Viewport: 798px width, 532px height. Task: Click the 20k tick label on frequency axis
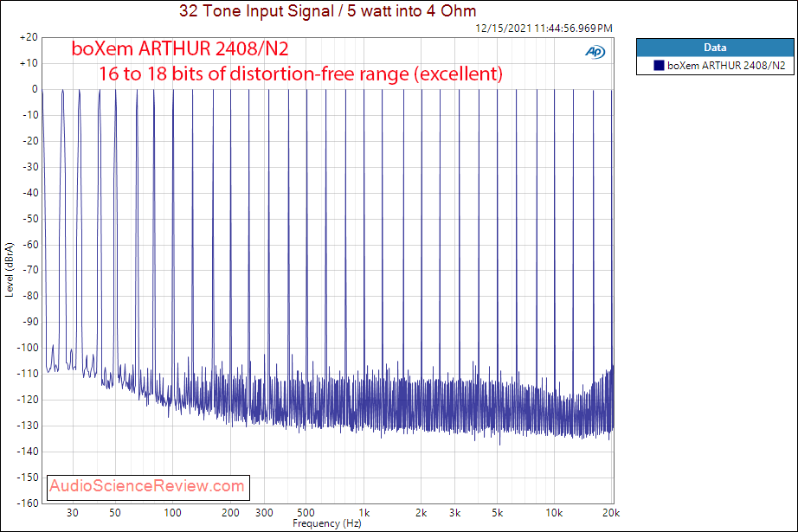tap(611, 513)
